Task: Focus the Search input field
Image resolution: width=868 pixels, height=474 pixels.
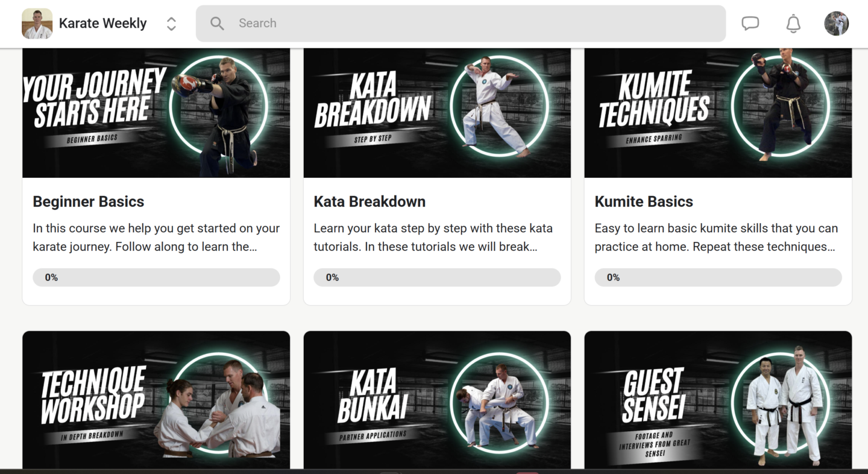Action: click(461, 24)
